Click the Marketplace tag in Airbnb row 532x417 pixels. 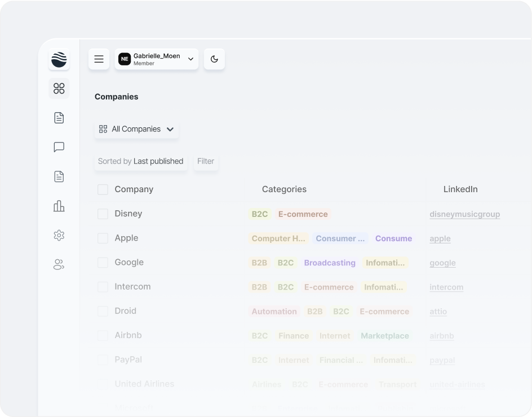(x=385, y=336)
